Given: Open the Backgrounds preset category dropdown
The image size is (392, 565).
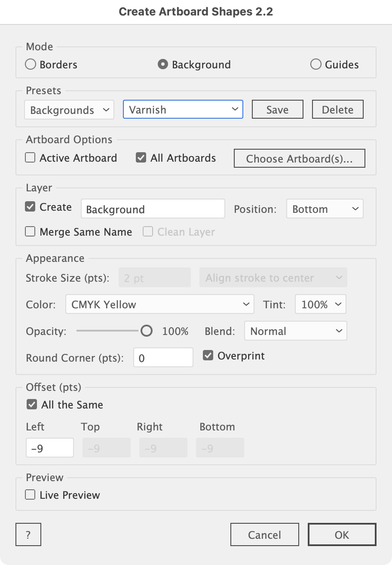Looking at the screenshot, I should pyautogui.click(x=69, y=110).
